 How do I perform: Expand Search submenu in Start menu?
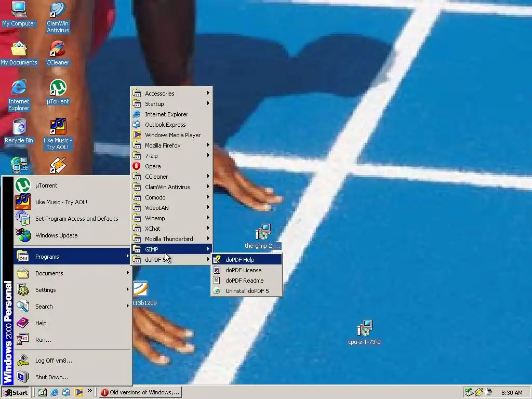coord(72,307)
